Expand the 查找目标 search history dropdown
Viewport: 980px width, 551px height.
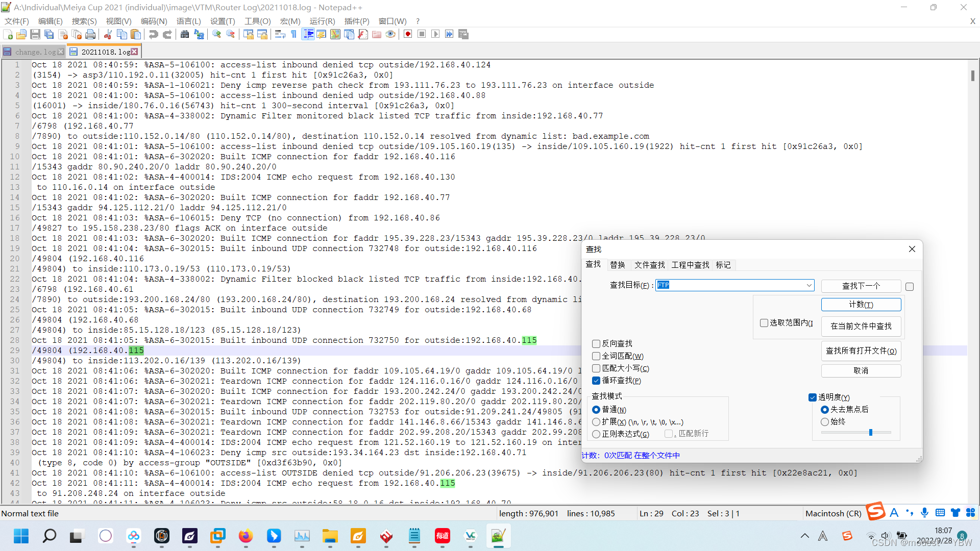pos(809,285)
